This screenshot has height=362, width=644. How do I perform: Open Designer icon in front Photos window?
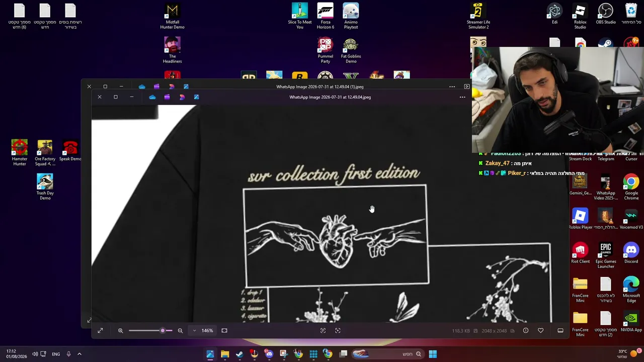coord(182,97)
